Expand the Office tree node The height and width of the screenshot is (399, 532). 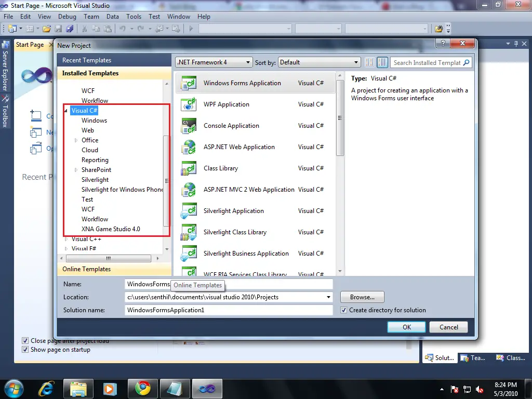point(76,140)
